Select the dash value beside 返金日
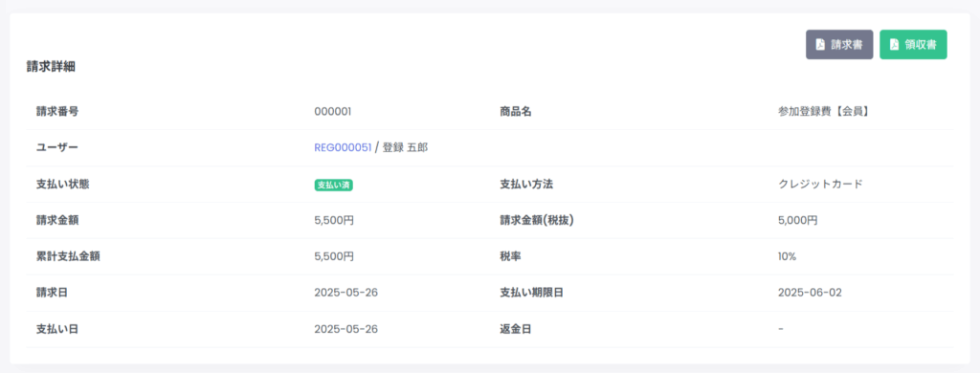Screen dimensions: 980x373 coord(781,329)
